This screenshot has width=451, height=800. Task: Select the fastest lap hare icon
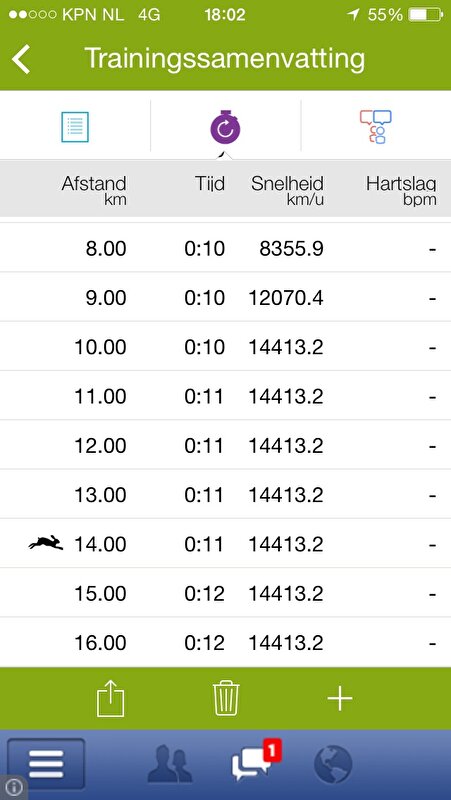(x=46, y=544)
